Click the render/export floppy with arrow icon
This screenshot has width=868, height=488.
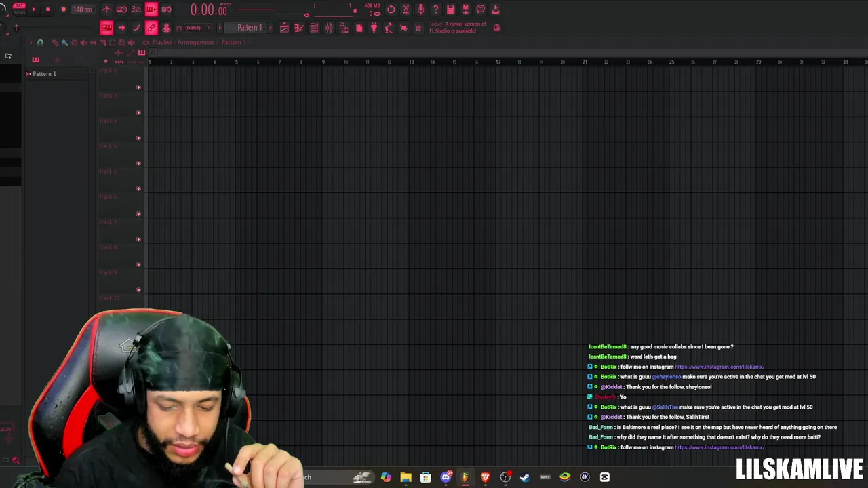(465, 9)
